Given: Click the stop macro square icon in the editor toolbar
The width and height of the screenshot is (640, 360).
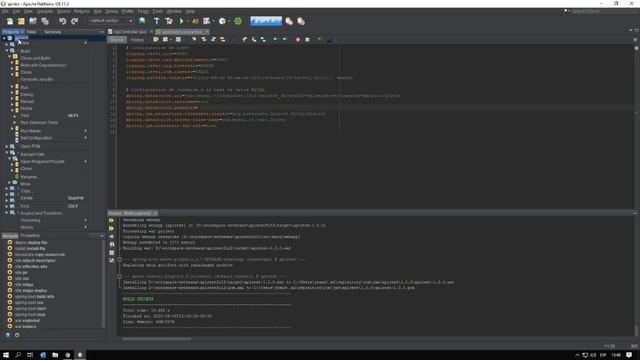Looking at the screenshot, I should pyautogui.click(x=307, y=40).
